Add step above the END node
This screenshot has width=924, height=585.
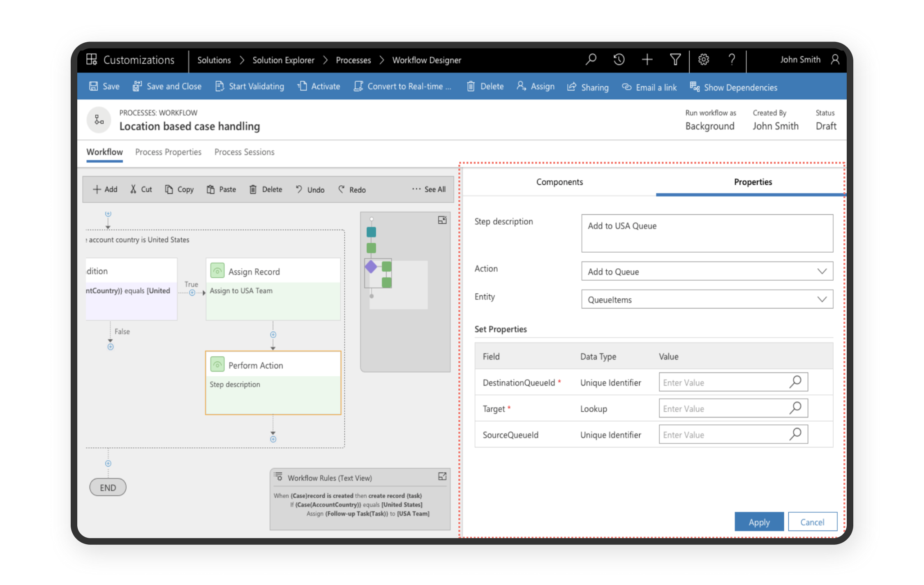[x=108, y=463]
